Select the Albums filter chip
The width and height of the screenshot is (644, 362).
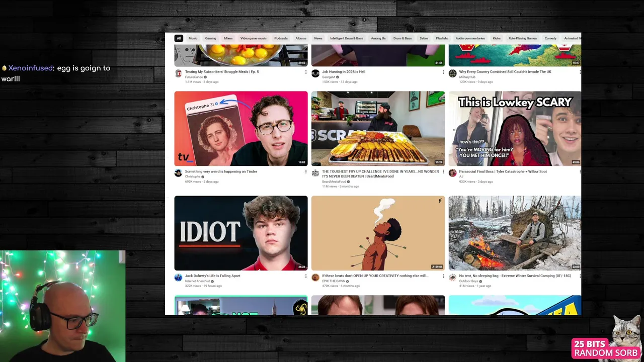click(301, 38)
